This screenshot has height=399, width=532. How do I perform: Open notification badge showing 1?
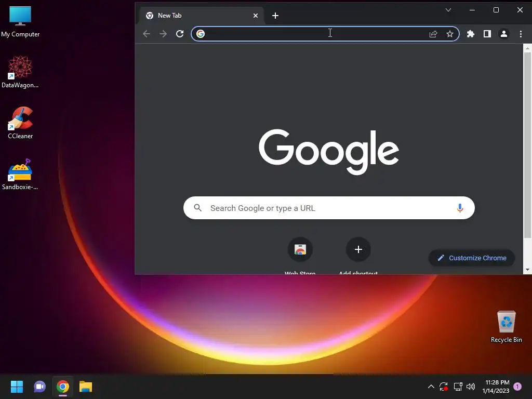[x=517, y=387]
